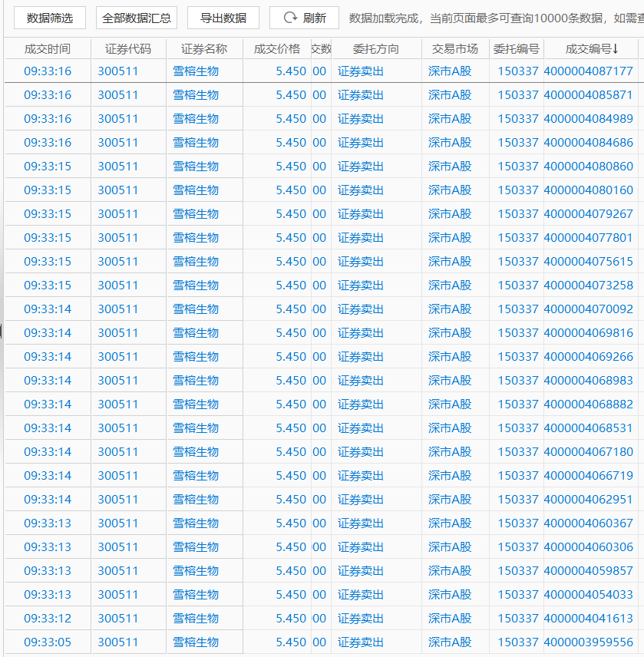
Task: Select row with 成交编号 4000004070092
Action: tap(322, 309)
